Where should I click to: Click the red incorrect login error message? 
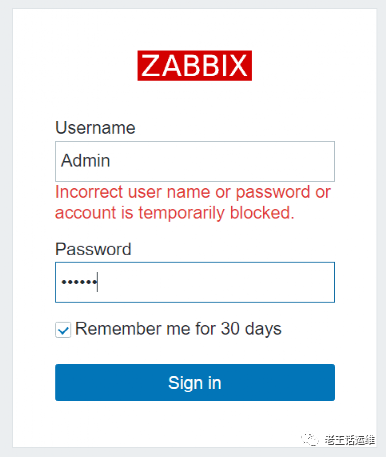click(x=193, y=202)
